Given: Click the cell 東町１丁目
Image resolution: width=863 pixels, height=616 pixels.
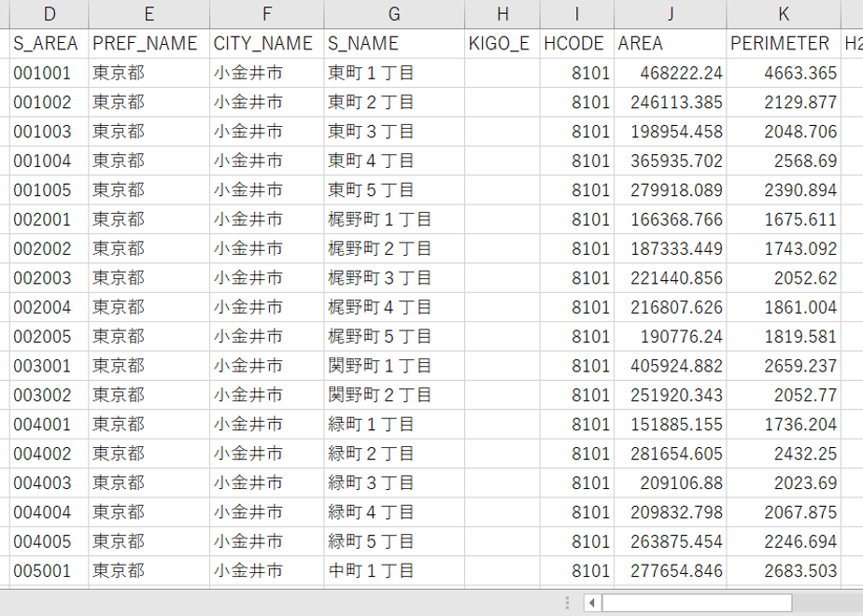Looking at the screenshot, I should (x=394, y=73).
